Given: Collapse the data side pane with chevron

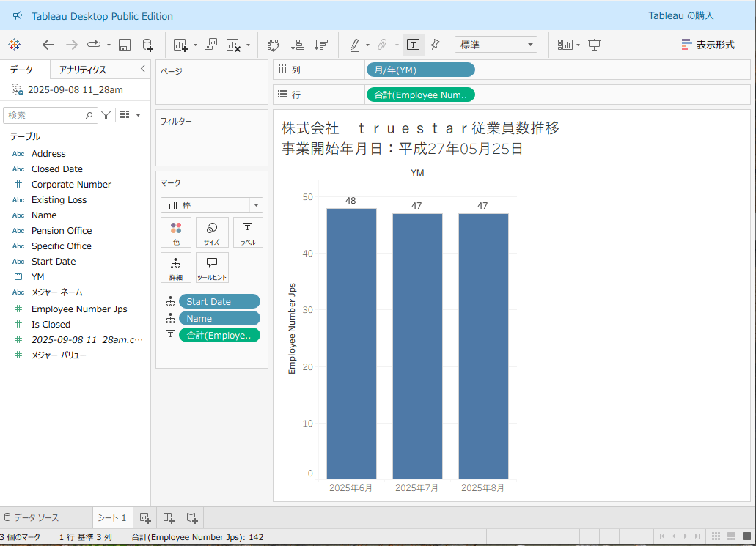Looking at the screenshot, I should pyautogui.click(x=142, y=69).
